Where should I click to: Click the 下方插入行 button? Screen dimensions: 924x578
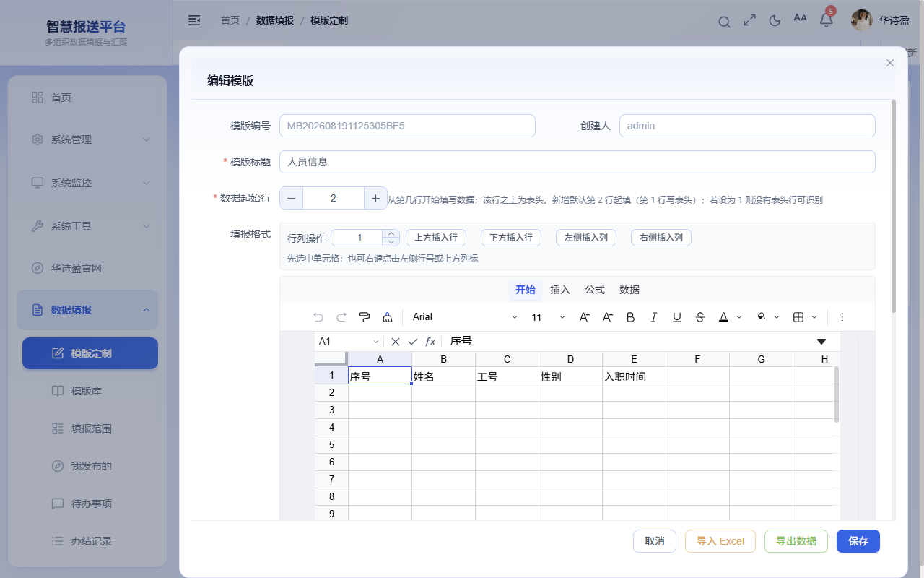511,238
